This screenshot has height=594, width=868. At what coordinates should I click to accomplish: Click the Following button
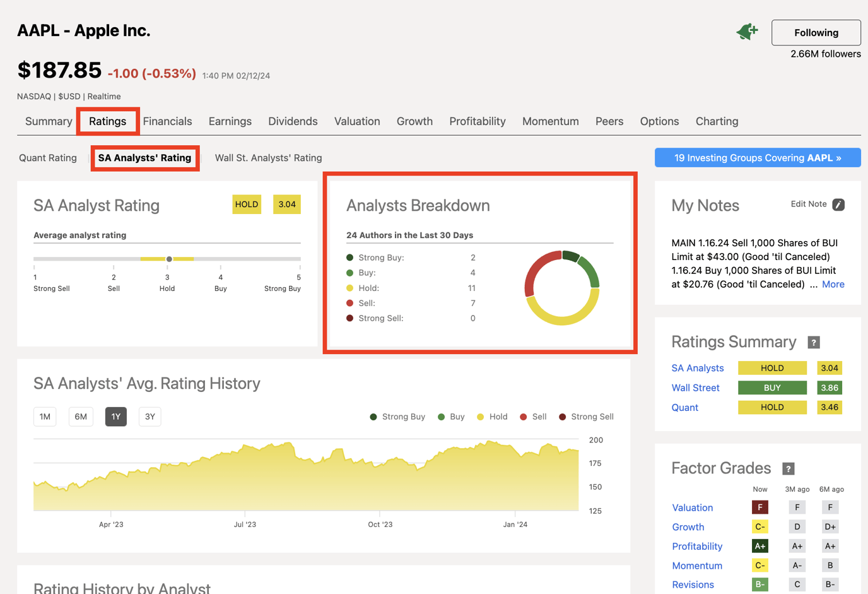click(816, 33)
